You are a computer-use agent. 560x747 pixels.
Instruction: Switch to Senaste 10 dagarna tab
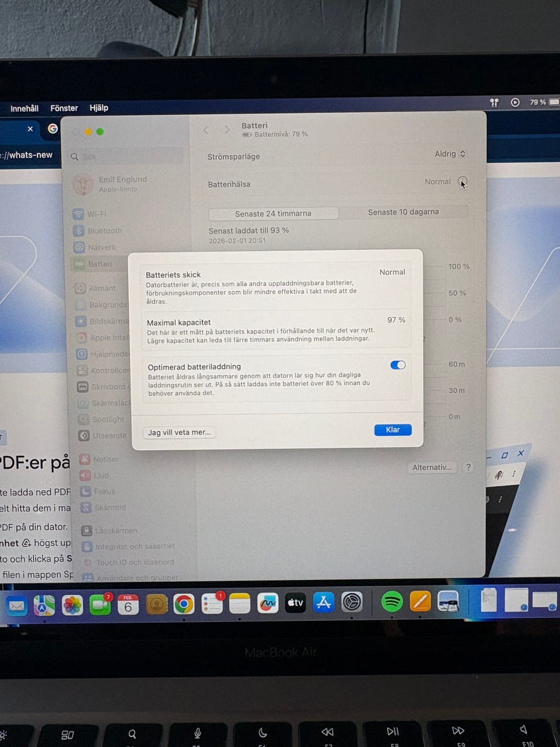[x=403, y=212]
